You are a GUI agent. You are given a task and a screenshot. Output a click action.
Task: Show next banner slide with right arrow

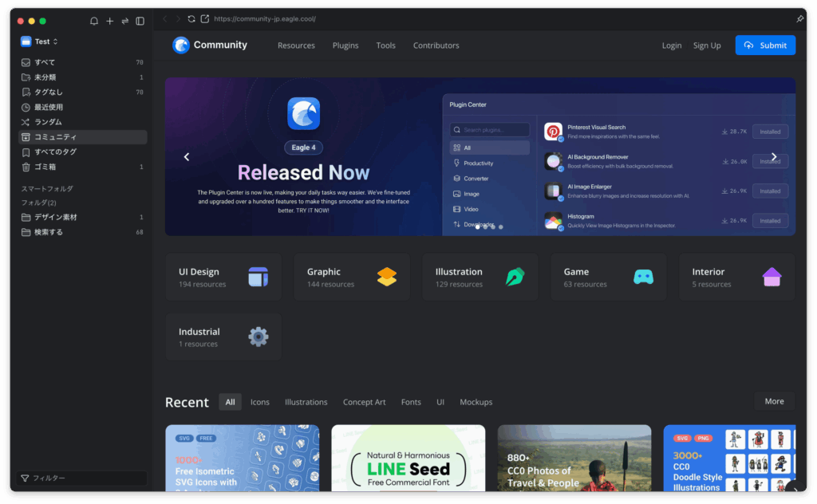[773, 157]
